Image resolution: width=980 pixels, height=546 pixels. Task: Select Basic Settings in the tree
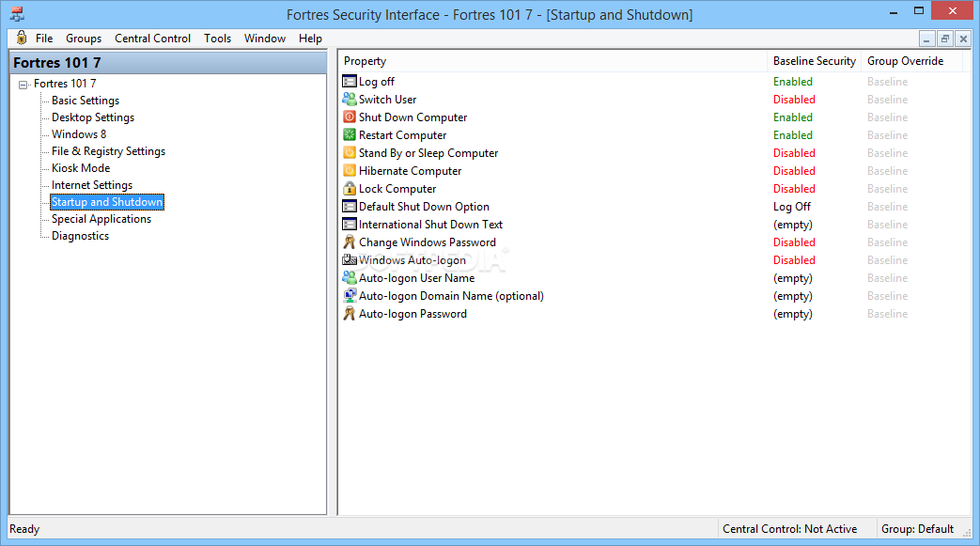(x=85, y=100)
